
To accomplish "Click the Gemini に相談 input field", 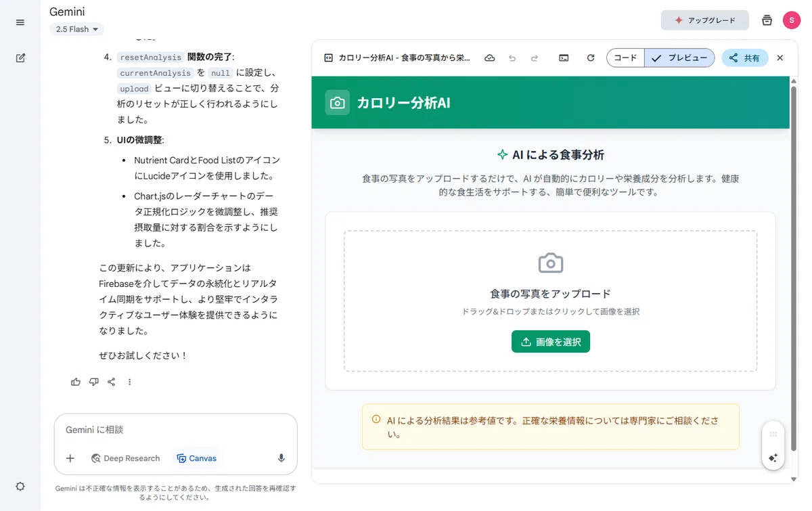I will (x=176, y=430).
